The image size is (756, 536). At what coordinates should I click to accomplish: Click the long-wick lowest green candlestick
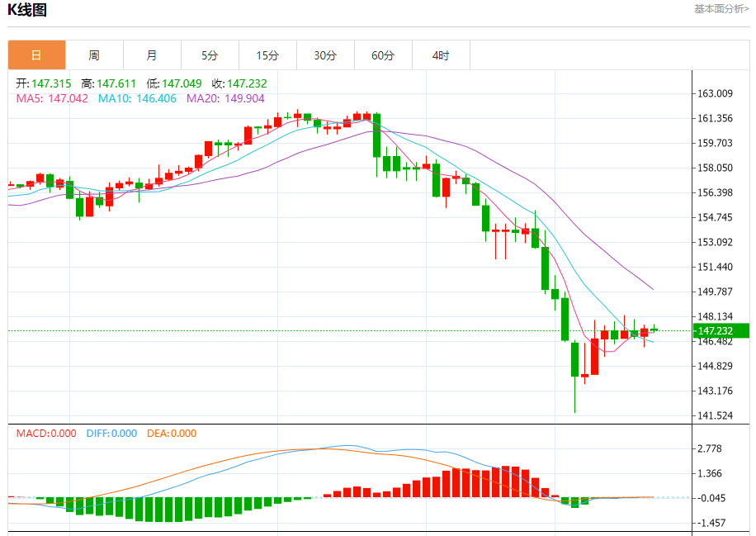click(x=574, y=377)
